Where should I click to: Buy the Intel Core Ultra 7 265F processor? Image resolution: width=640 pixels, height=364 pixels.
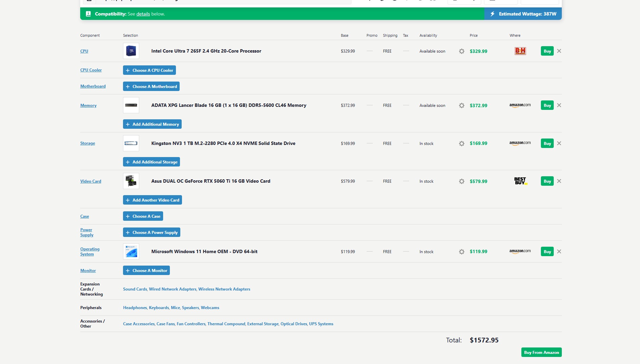[547, 51]
